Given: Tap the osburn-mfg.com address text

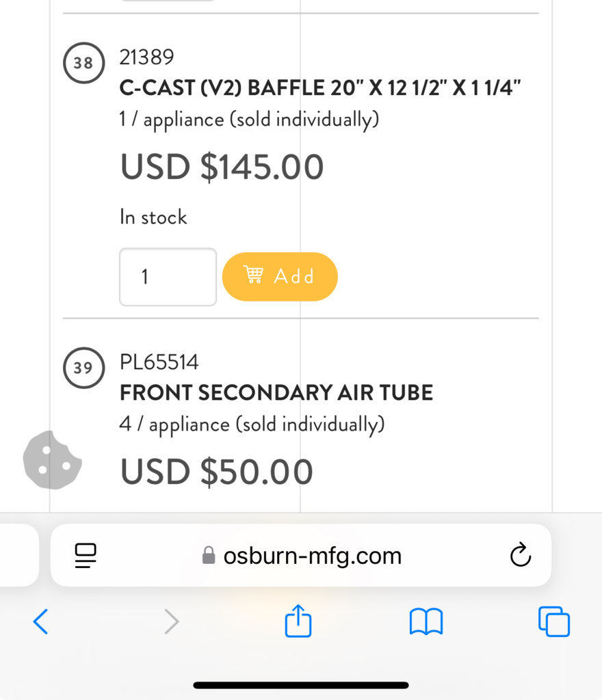Looking at the screenshot, I should point(313,556).
